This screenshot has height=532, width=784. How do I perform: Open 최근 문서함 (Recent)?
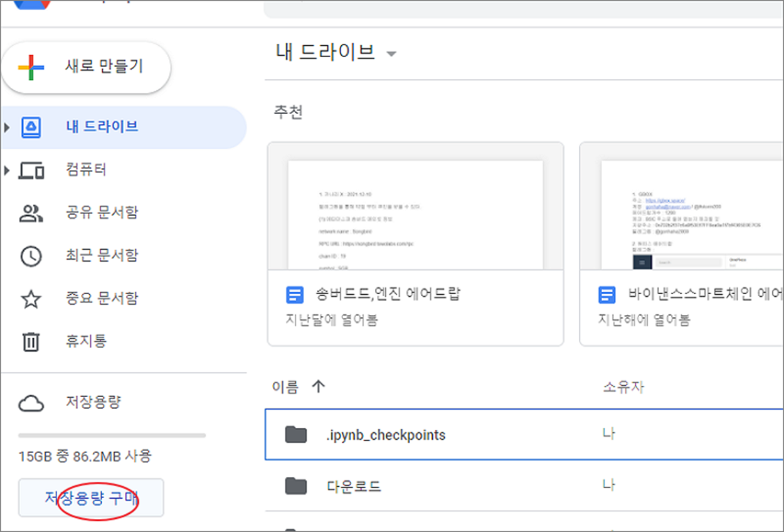click(102, 255)
